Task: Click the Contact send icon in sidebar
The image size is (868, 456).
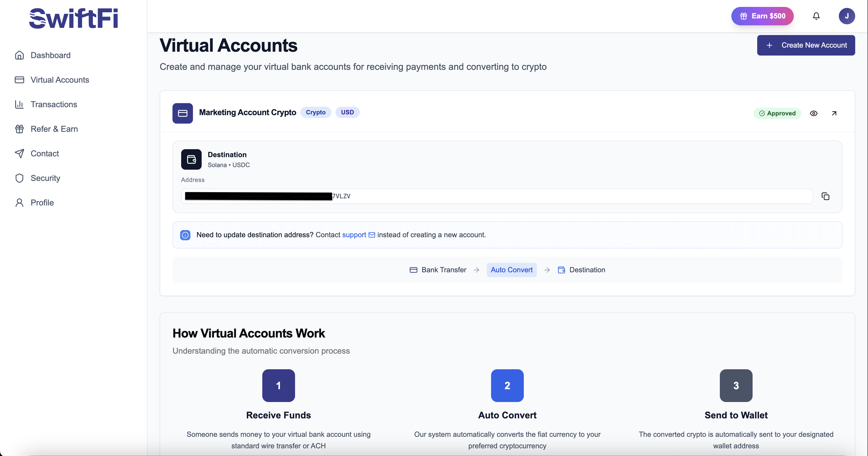Action: pos(19,153)
